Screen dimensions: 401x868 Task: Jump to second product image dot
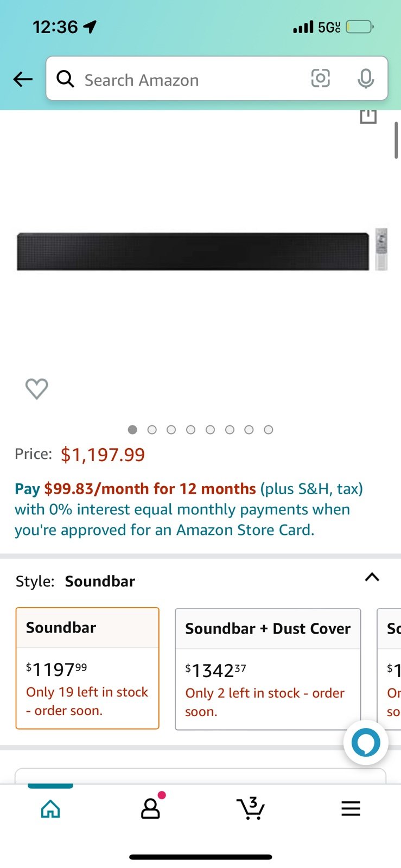click(x=152, y=430)
